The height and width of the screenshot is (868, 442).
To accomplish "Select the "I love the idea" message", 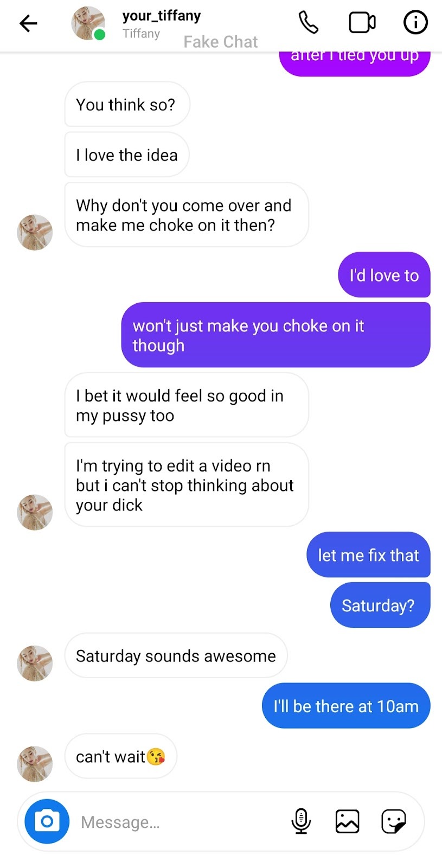I will pos(127,155).
